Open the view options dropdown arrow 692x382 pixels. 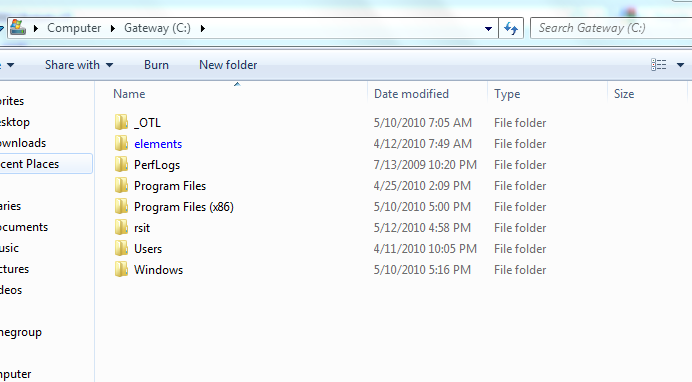point(680,65)
